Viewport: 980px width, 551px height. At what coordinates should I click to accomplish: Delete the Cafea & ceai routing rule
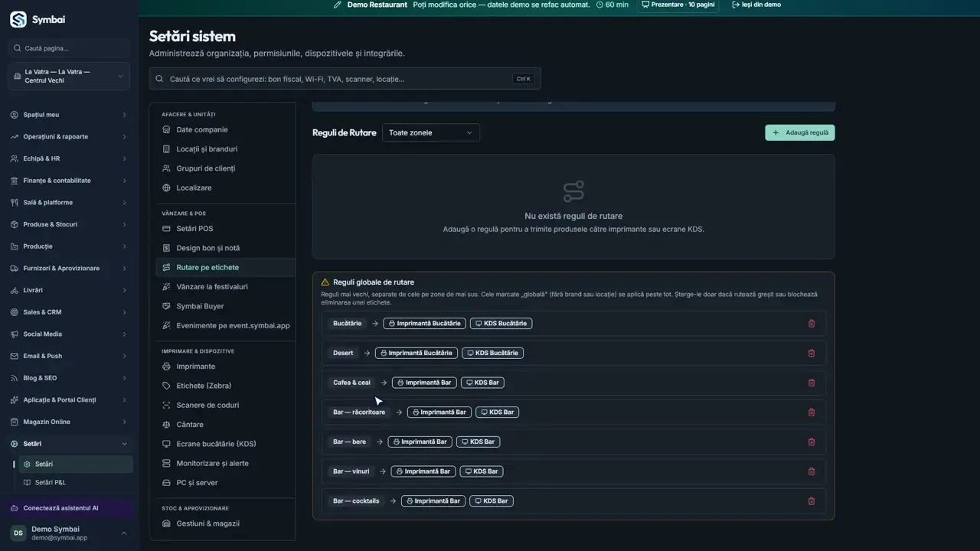pos(812,383)
